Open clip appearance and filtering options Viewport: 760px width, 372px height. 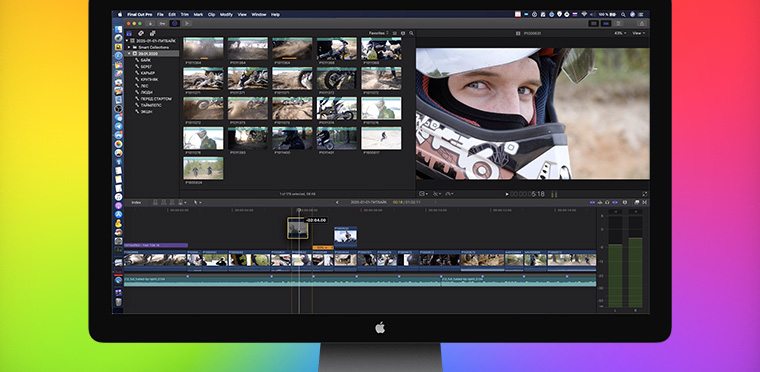coord(403,33)
